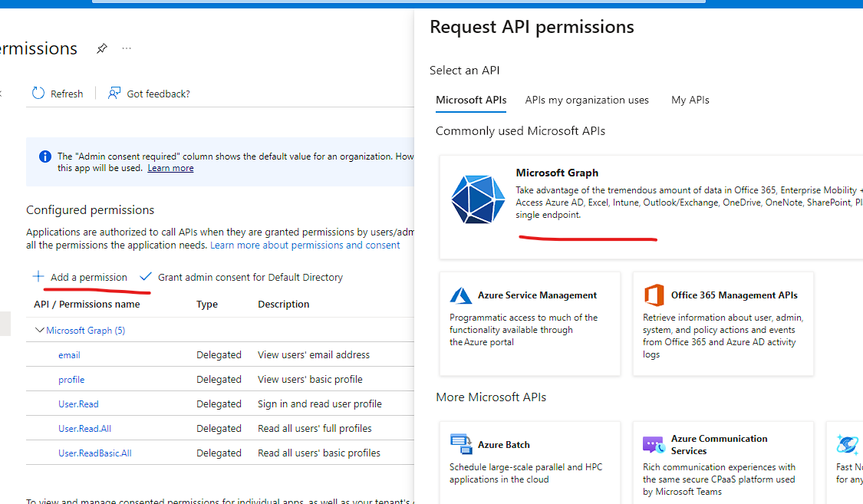Click the Microsoft Graph polyhedron logo
863x504 pixels.
point(478,199)
